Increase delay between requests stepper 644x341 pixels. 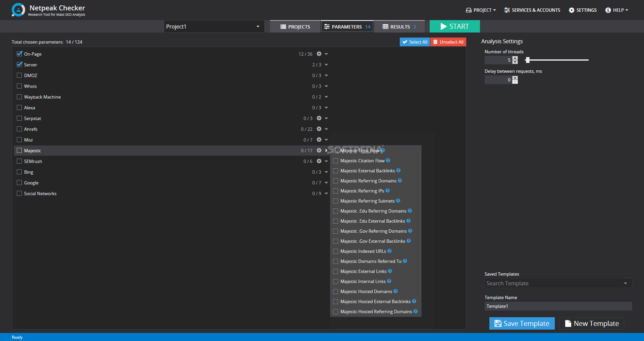pyautogui.click(x=515, y=78)
